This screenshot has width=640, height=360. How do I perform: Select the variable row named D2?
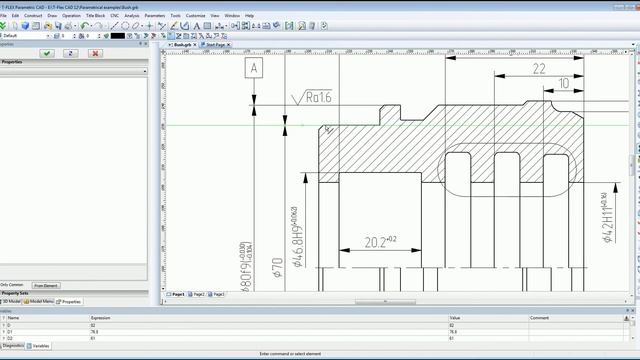point(313,338)
